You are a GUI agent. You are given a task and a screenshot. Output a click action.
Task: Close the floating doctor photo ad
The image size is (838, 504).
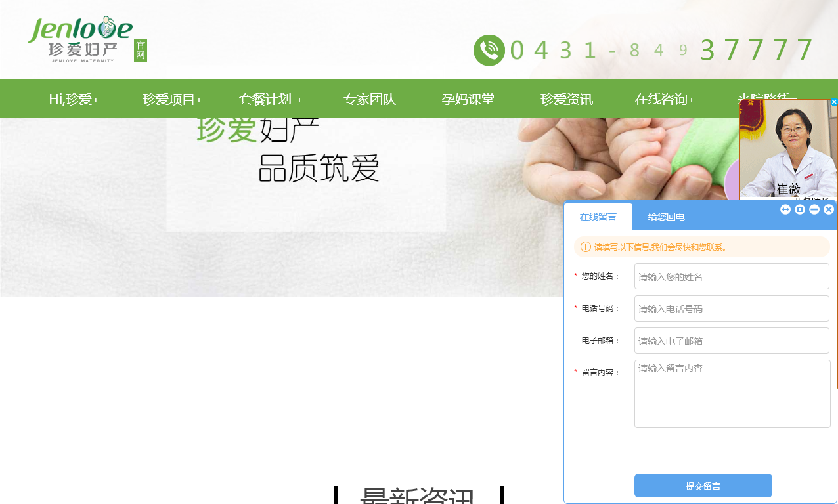834,102
